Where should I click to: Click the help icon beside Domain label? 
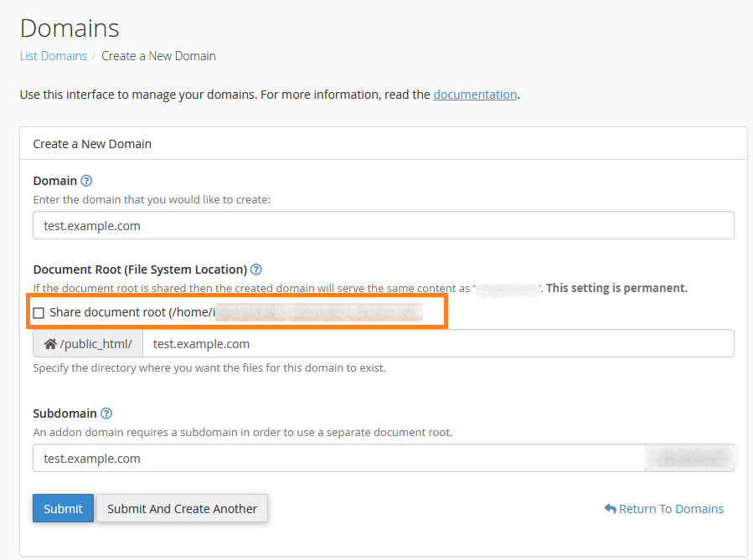86,181
